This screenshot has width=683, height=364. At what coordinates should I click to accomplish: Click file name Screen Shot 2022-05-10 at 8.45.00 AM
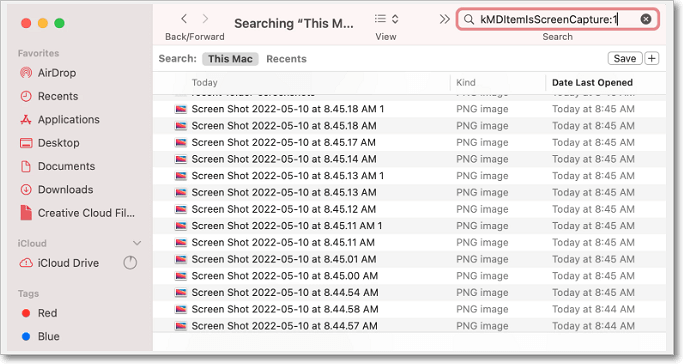[x=285, y=276]
